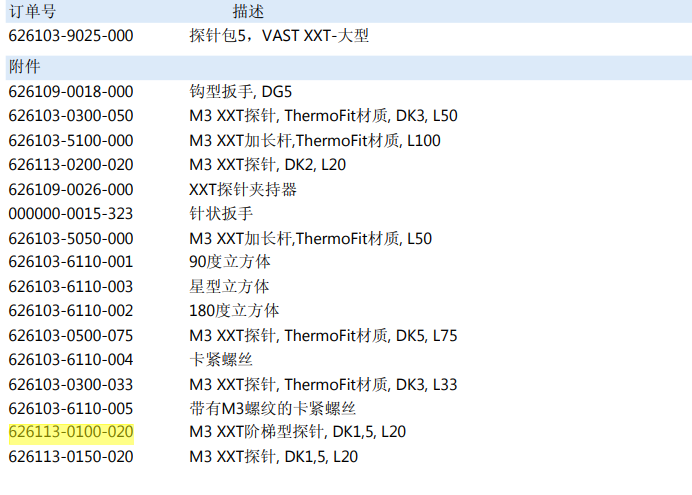This screenshot has height=495, width=692.
Task: Click order number 000000-0015-323
Action: (71, 213)
